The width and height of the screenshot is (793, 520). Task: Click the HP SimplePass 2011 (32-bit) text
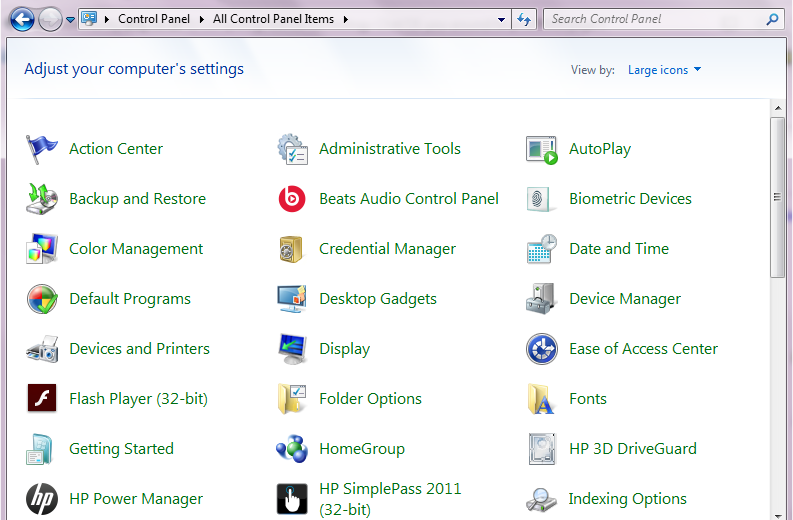390,499
